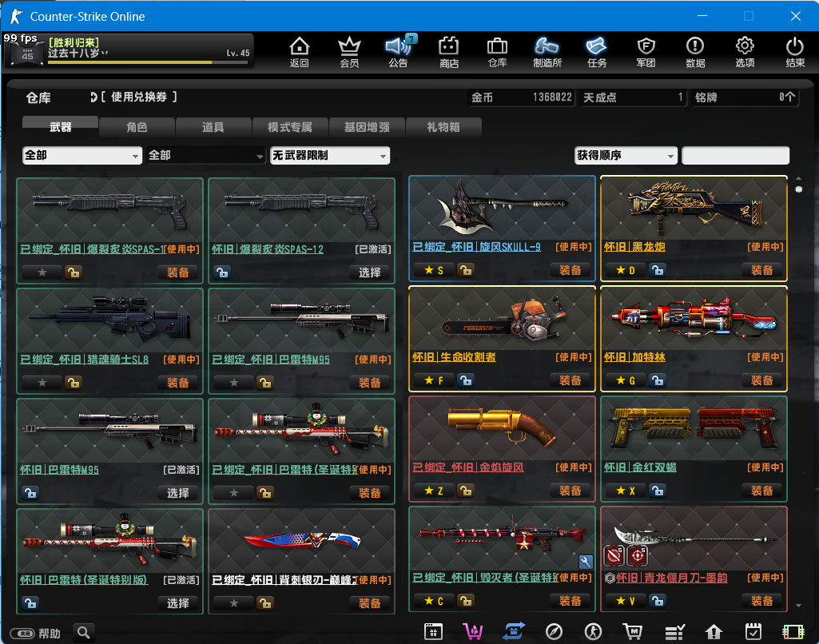Expand the second 全部 filter dropdown
Screen dimensions: 819x644
tap(206, 155)
